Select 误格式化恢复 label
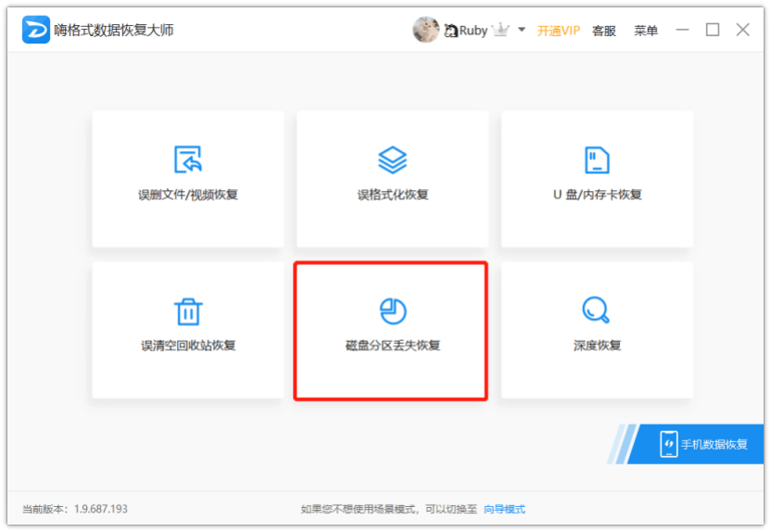This screenshot has height=532, width=771. (392, 195)
